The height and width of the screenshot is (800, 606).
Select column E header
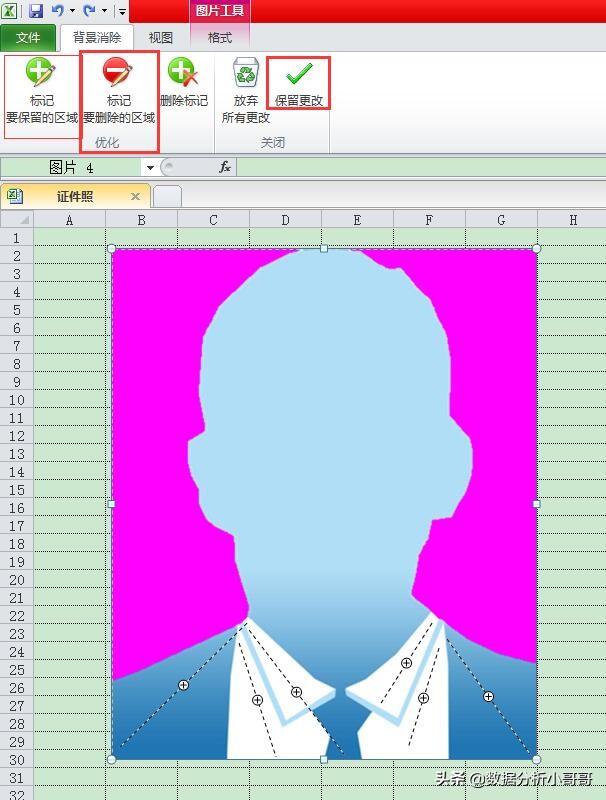point(357,220)
